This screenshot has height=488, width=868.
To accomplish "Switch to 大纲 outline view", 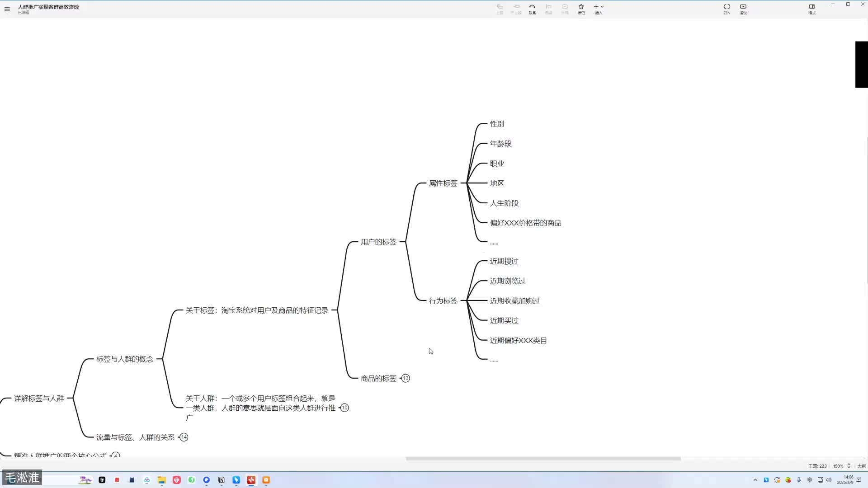I will coord(862,466).
